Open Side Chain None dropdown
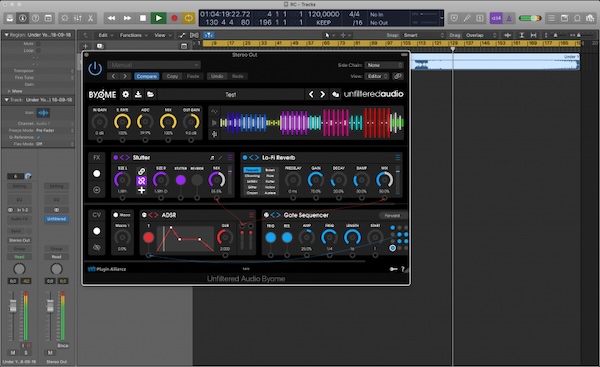 [x=384, y=65]
